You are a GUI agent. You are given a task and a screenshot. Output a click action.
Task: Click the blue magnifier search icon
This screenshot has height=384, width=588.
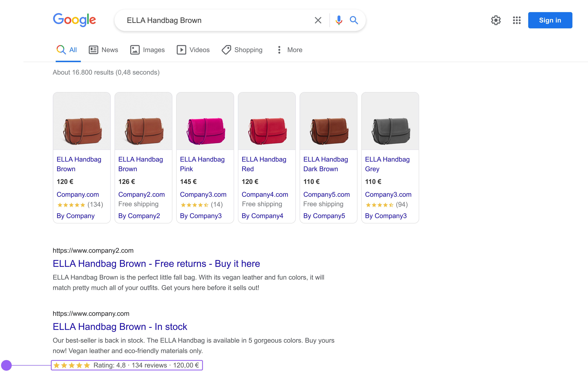click(354, 20)
